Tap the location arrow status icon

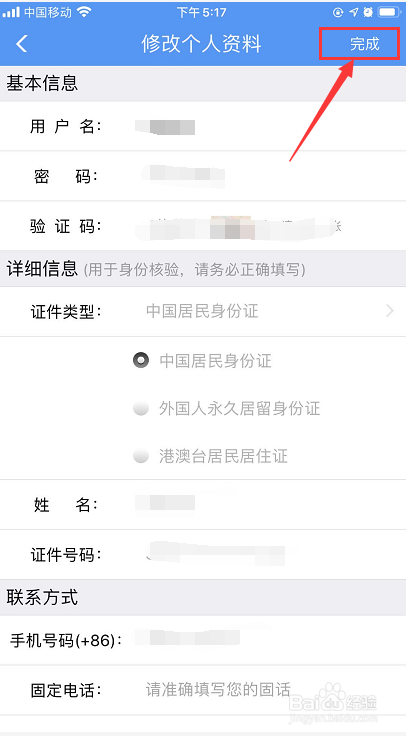354,12
